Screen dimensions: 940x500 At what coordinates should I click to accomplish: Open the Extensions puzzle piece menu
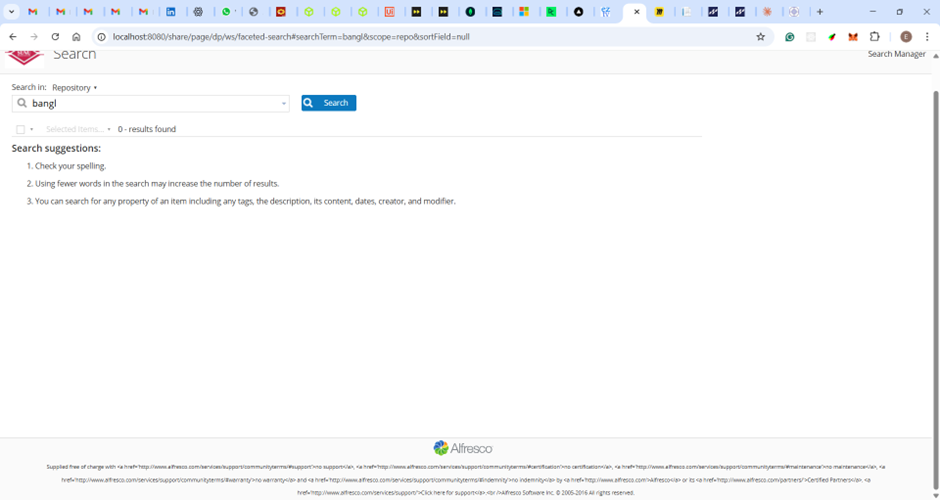(x=875, y=37)
